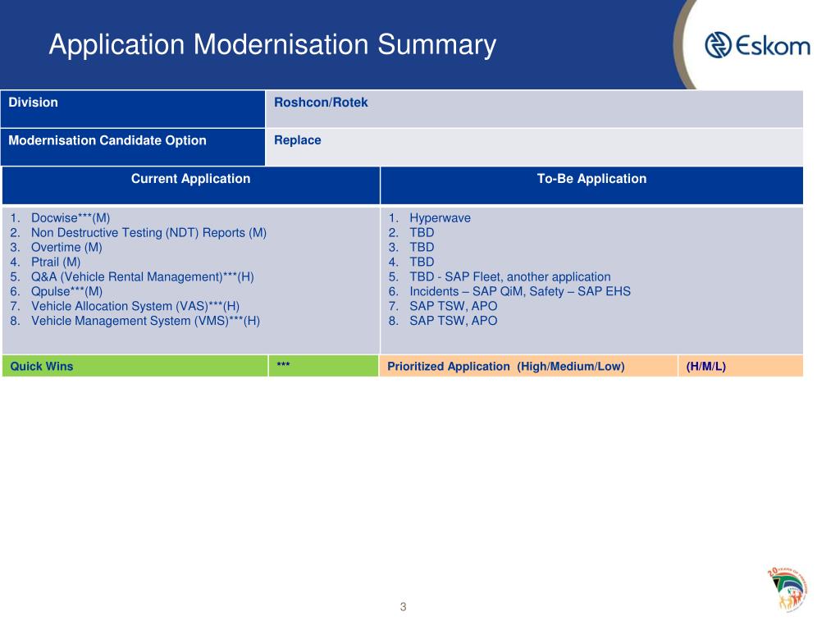This screenshot has height=630, width=840.
Task: Click Prioritized Application (High/Medium/Low) cell
Action: [x=528, y=366]
